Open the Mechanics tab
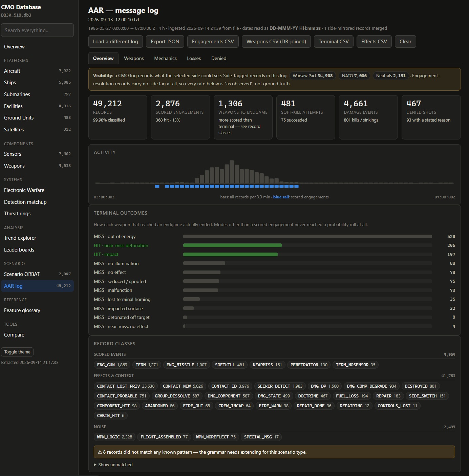Image resolution: width=469 pixels, height=476 pixels. point(165,58)
